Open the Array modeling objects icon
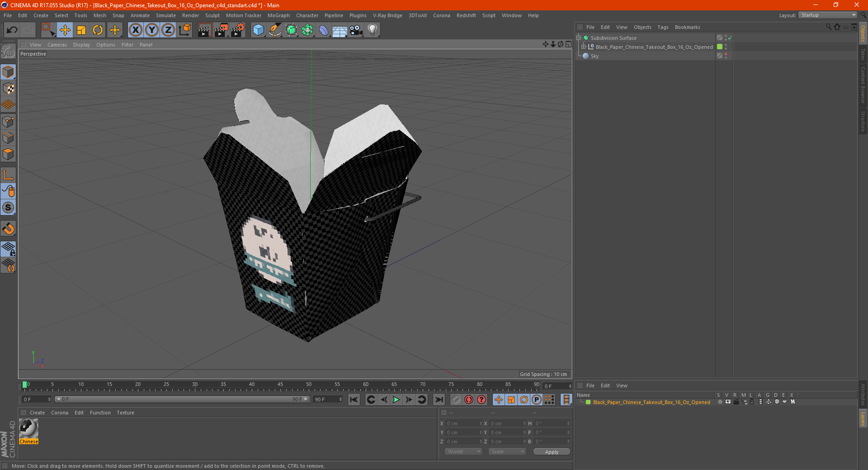 pyautogui.click(x=307, y=30)
